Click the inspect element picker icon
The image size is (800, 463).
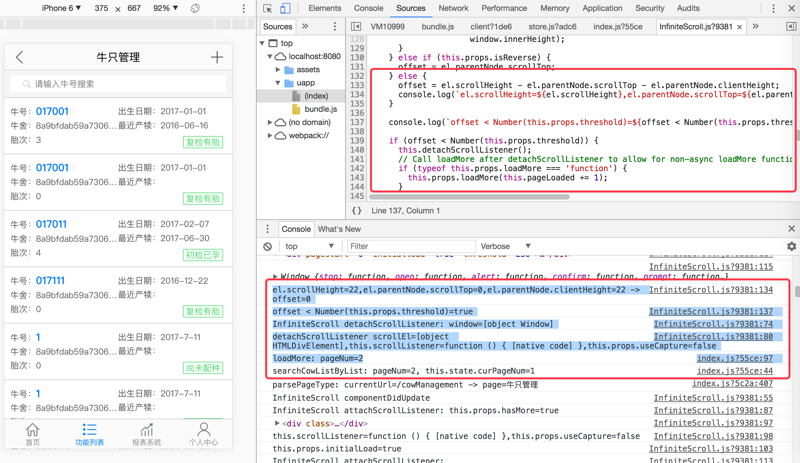[x=268, y=8]
